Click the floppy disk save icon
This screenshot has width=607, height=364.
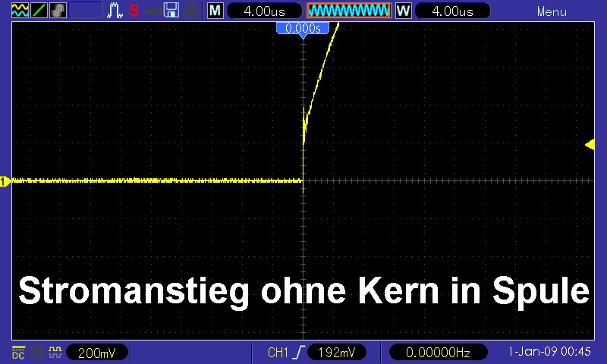[171, 11]
